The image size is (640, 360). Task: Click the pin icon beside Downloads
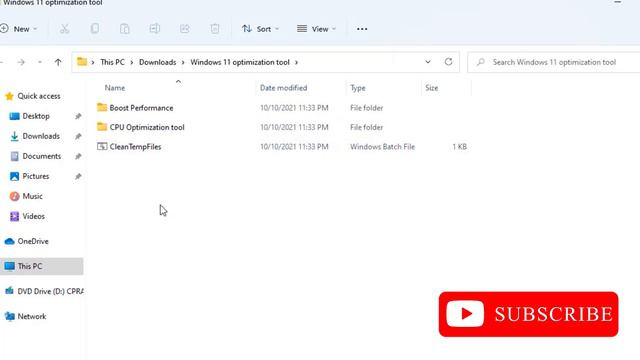78,136
